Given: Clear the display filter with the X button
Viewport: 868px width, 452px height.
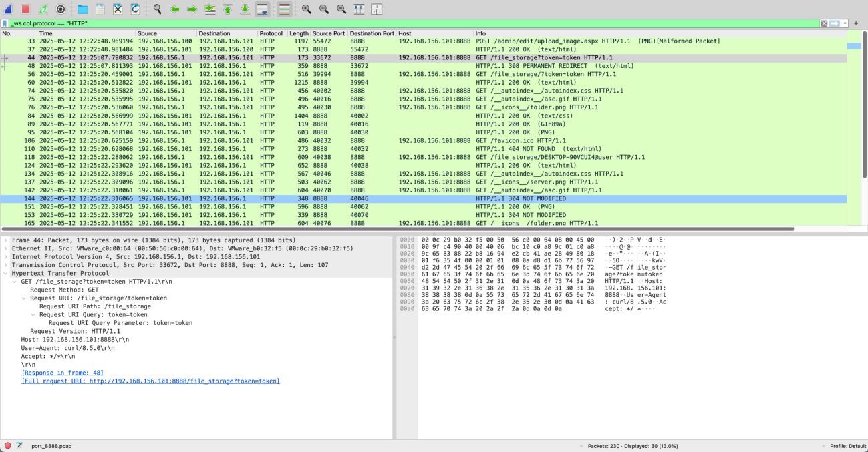Looking at the screenshot, I should tap(824, 23).
